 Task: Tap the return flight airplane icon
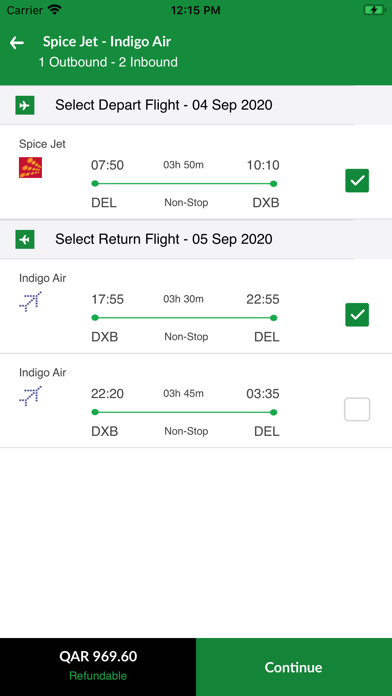click(x=25, y=240)
